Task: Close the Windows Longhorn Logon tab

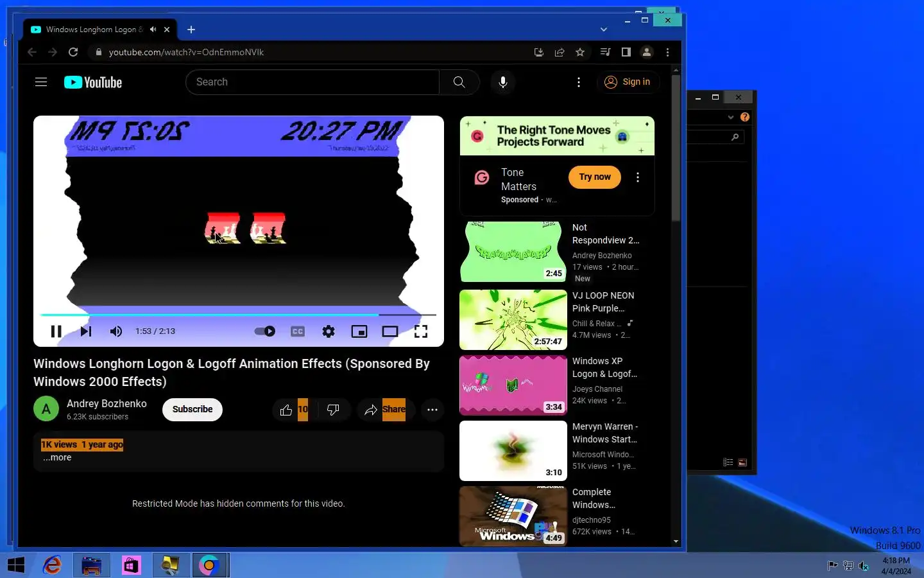Action: click(x=167, y=30)
